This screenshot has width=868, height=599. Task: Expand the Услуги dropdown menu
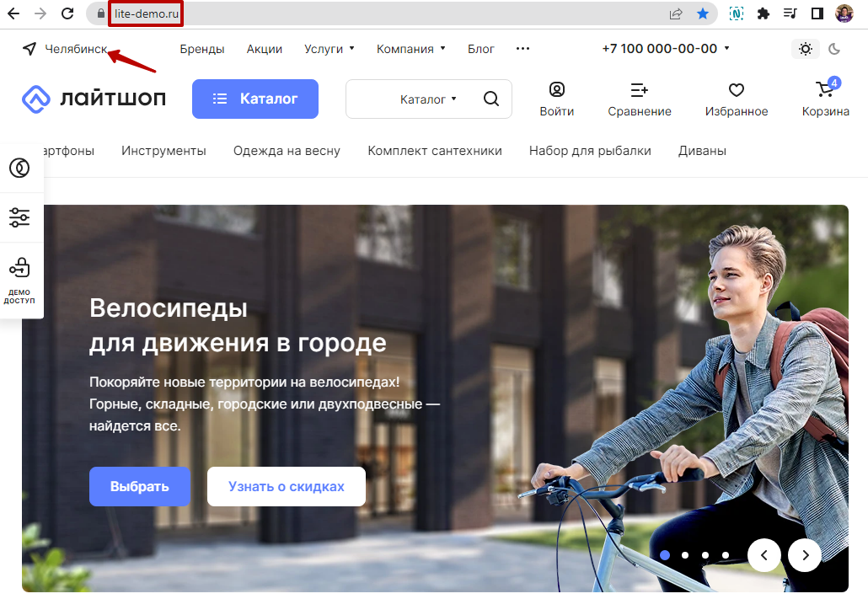(329, 49)
